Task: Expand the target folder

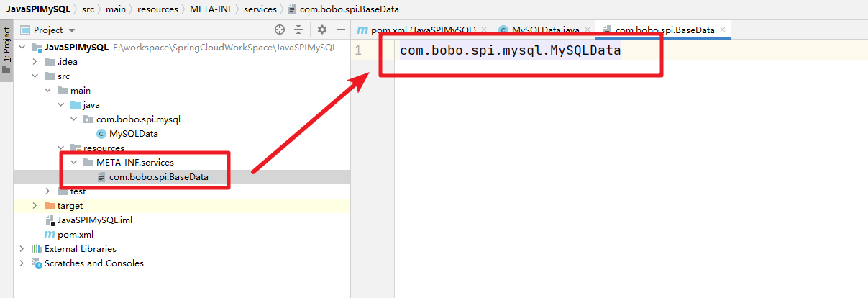Action: point(35,205)
